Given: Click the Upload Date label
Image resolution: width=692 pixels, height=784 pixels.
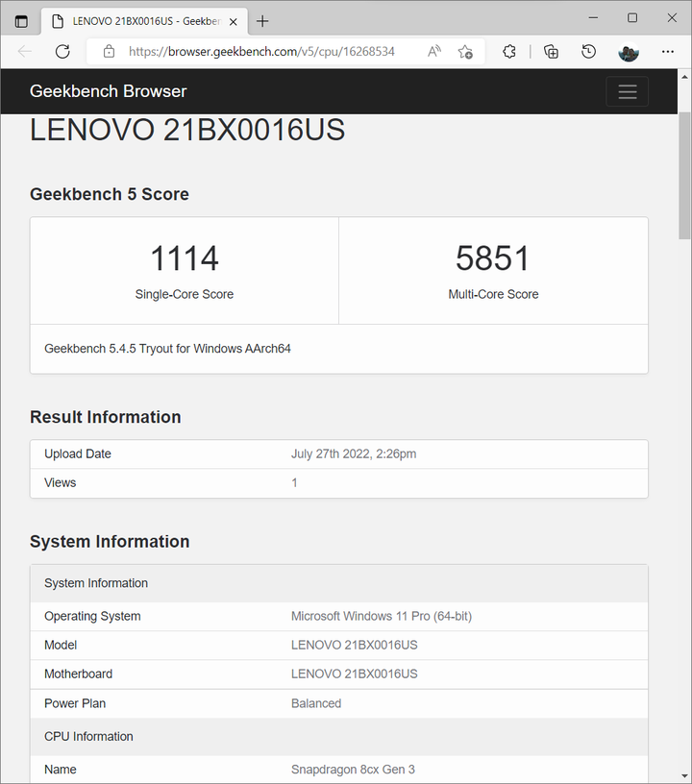Looking at the screenshot, I should [x=78, y=454].
